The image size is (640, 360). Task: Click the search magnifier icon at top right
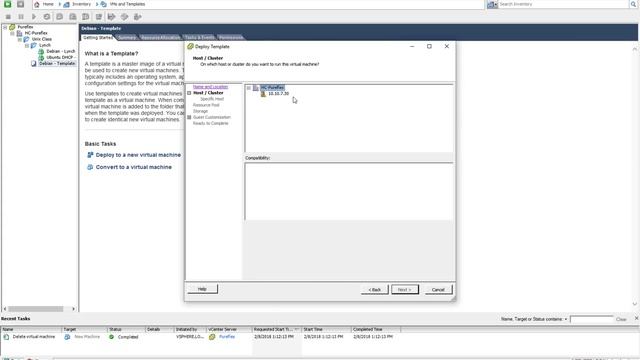pos(633,4)
